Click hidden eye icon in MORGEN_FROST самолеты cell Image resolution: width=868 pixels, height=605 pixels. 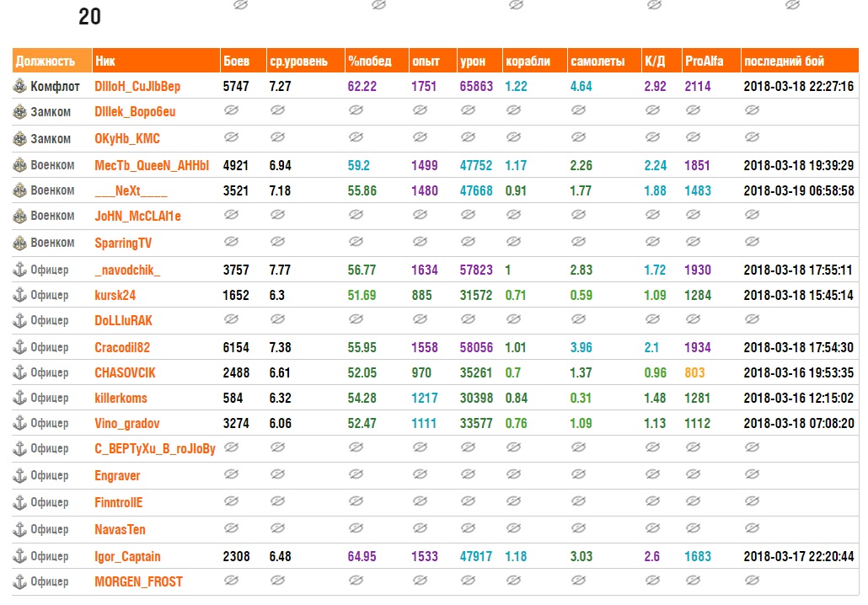[578, 580]
